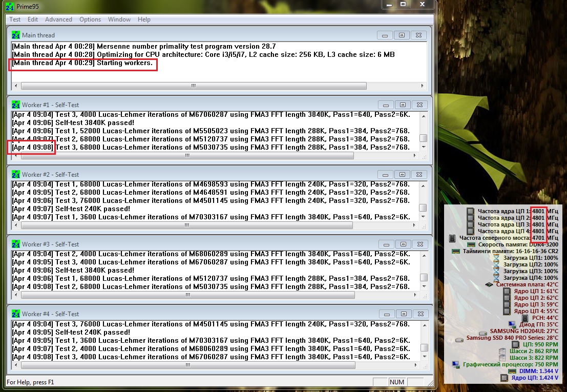Click the Worker #1 Self-Test window icon
Viewport: 567px width, 392px height.
pos(16,105)
